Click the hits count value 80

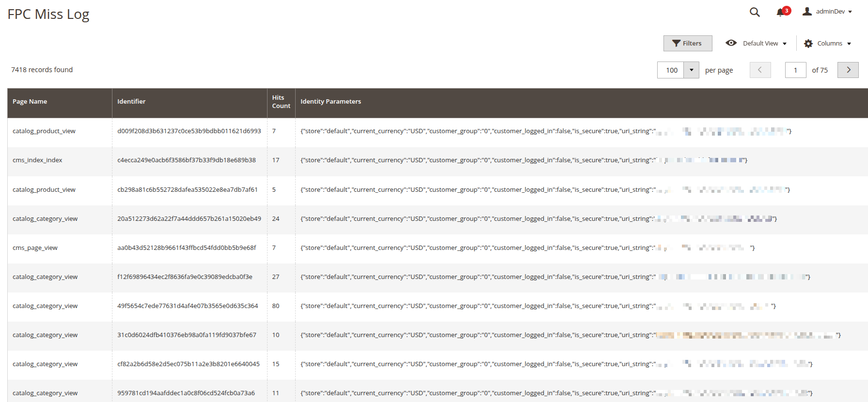pos(276,306)
